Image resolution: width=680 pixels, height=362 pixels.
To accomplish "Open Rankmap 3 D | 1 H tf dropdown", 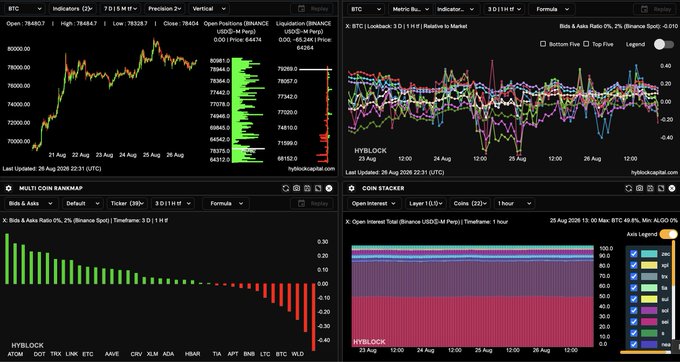I will (x=172, y=203).
